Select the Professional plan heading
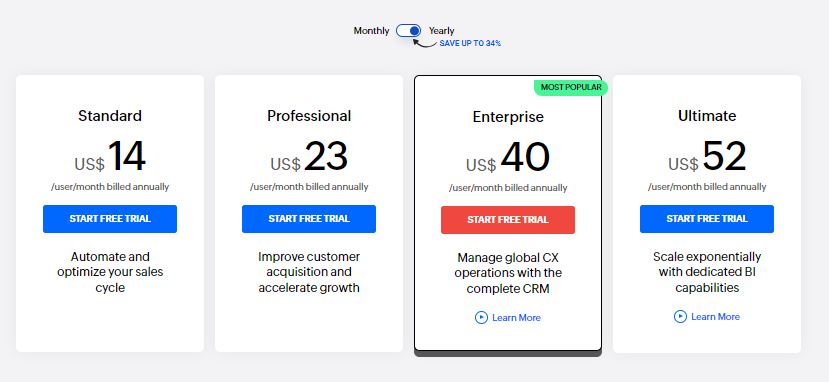Screen dimensions: 829x382 click(x=309, y=116)
